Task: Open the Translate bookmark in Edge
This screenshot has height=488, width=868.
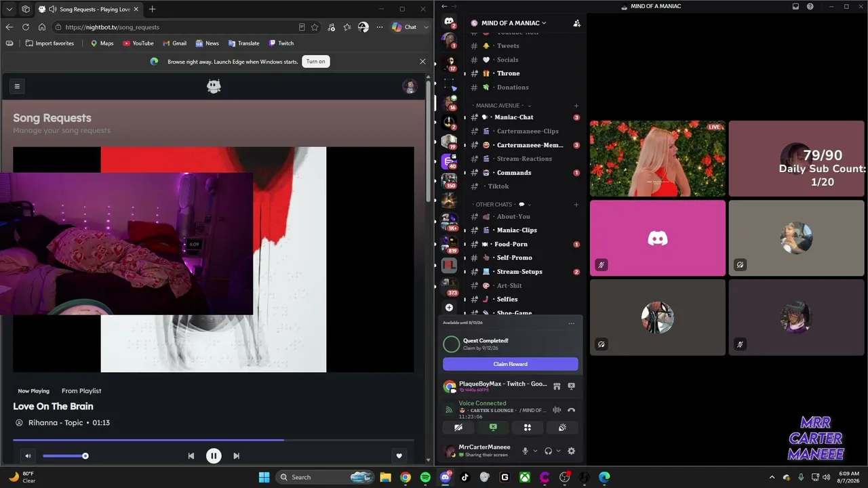Action: point(243,43)
